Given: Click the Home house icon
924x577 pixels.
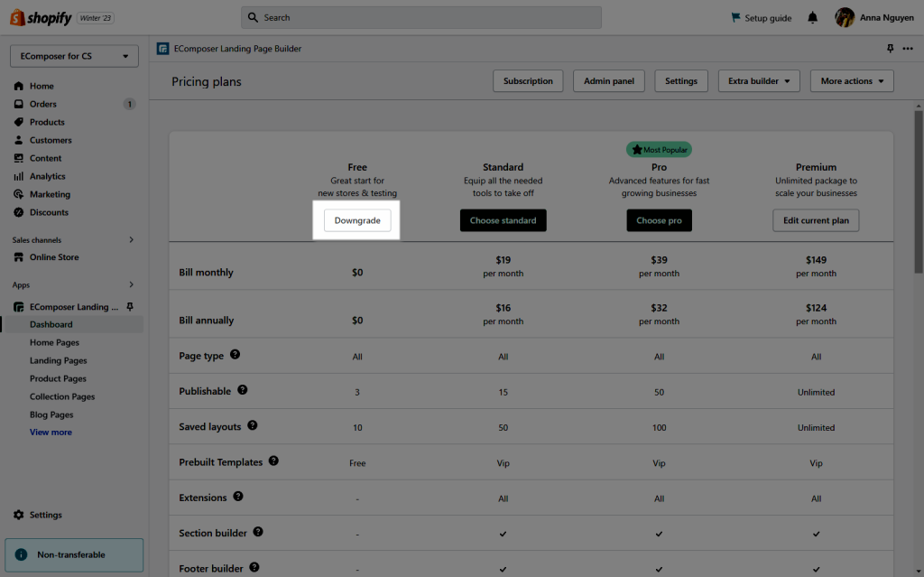Looking at the screenshot, I should 19,86.
